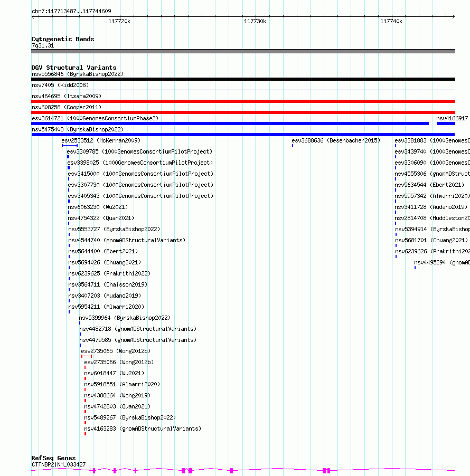Open nsv5694026 (Chuang2021) variant
The image size is (470, 476).
105,262
